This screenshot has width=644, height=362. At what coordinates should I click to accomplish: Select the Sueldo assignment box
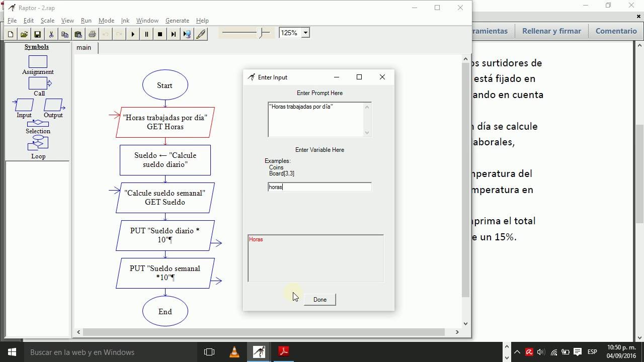click(x=165, y=160)
